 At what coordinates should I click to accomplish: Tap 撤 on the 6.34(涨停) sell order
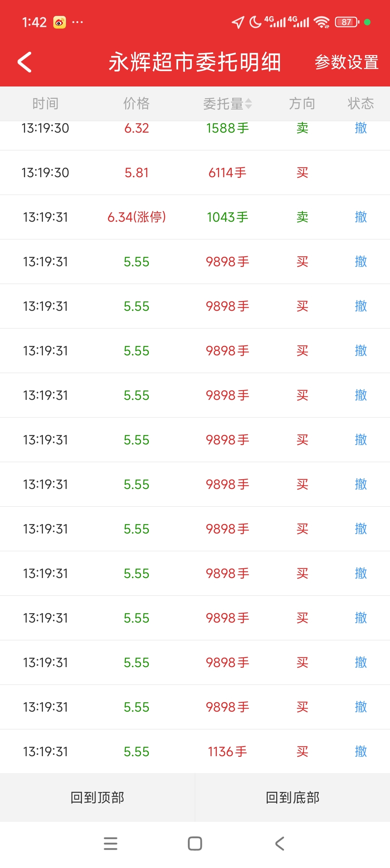(360, 217)
